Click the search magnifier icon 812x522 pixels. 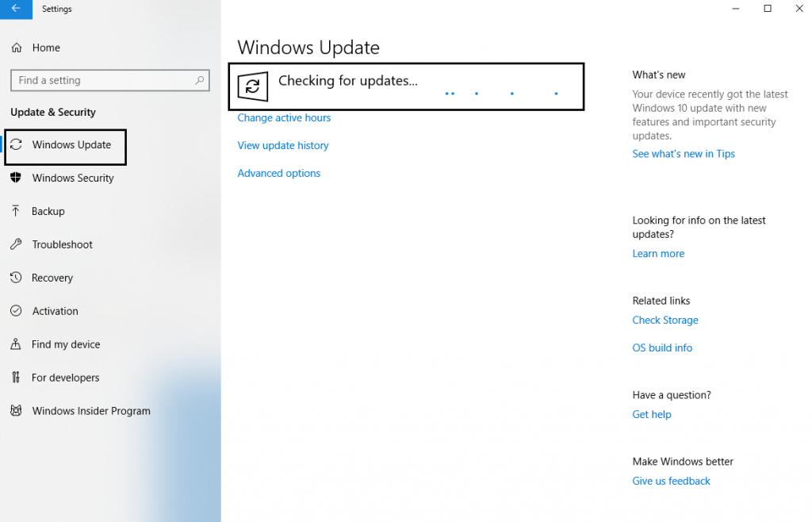tap(199, 80)
